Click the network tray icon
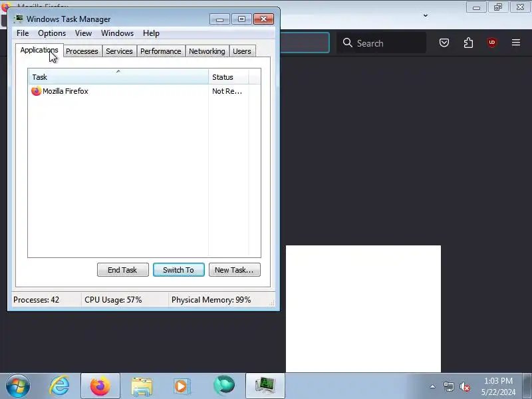 pos(448,386)
